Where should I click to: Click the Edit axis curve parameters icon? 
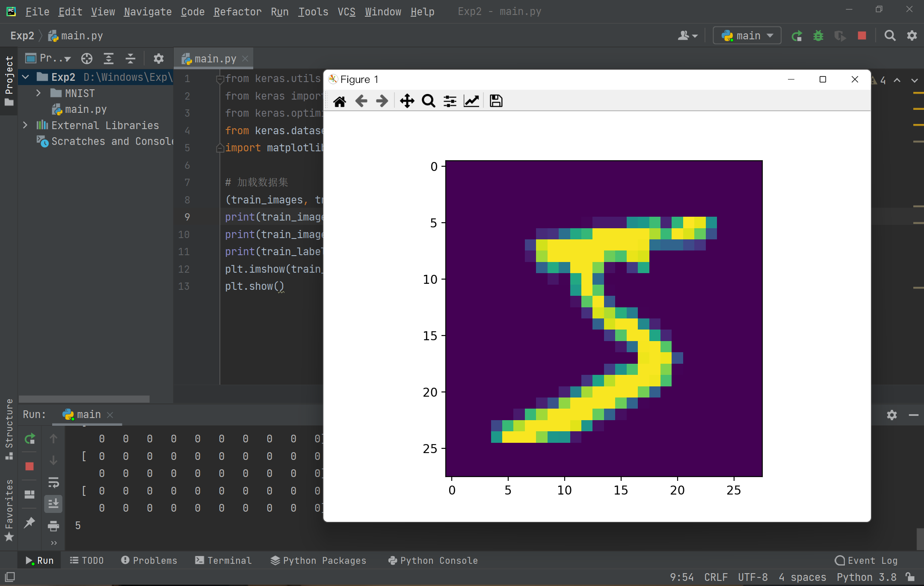471,101
